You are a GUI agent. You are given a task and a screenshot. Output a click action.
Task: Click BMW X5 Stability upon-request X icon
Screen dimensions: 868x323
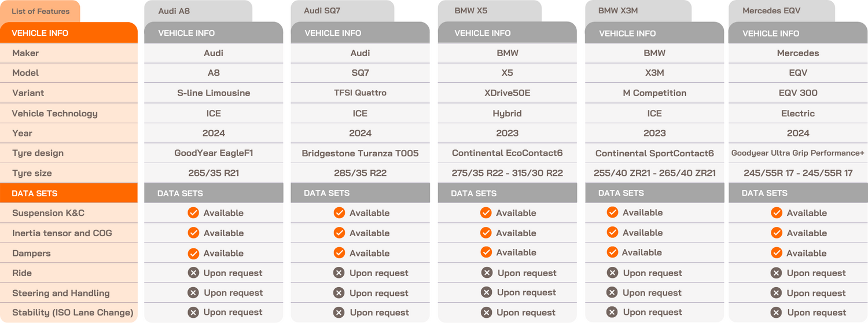point(487,313)
